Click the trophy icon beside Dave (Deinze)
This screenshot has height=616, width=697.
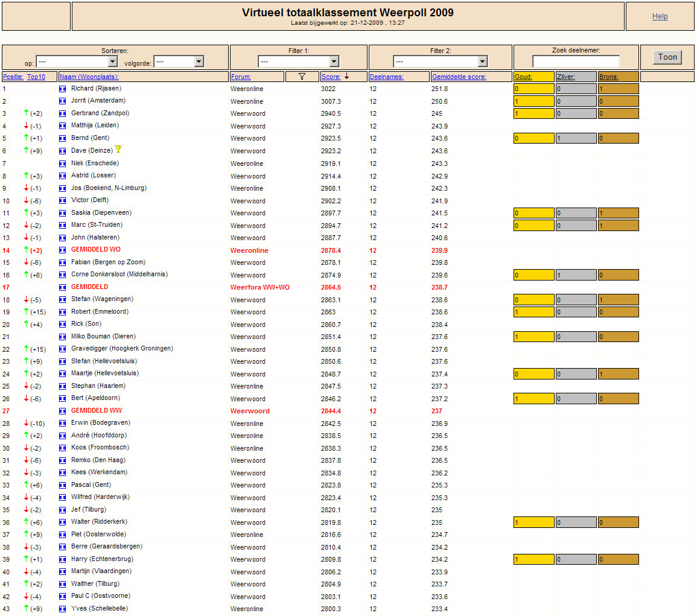[x=118, y=150]
